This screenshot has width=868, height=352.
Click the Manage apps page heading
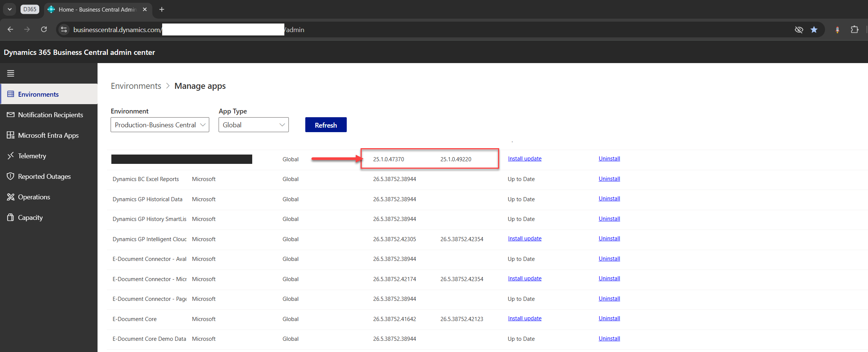(200, 86)
